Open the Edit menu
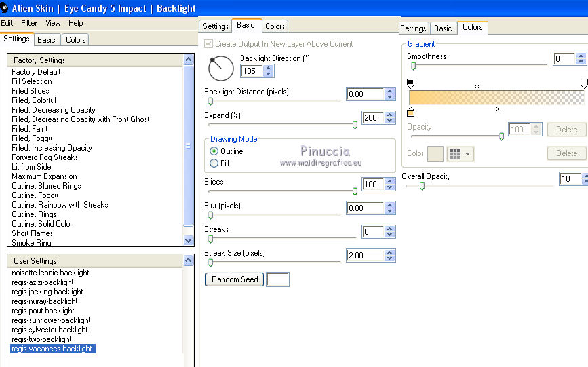Viewport: 588px width, 367px height. click(x=7, y=23)
